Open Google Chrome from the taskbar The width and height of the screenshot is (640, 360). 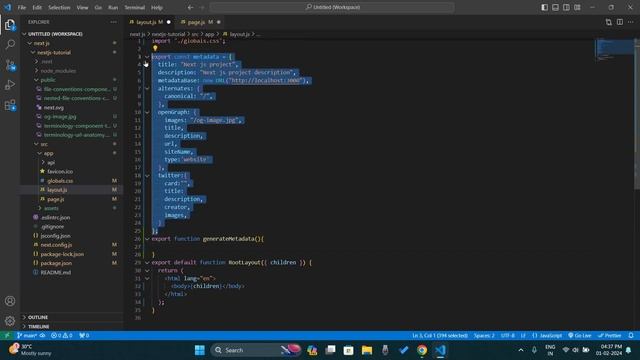(x=422, y=350)
